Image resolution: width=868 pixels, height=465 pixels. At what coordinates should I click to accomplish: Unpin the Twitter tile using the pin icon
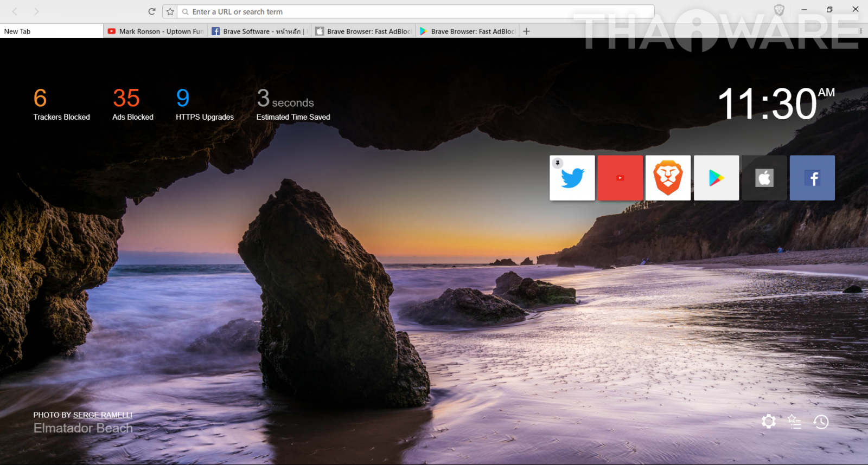[x=557, y=163]
